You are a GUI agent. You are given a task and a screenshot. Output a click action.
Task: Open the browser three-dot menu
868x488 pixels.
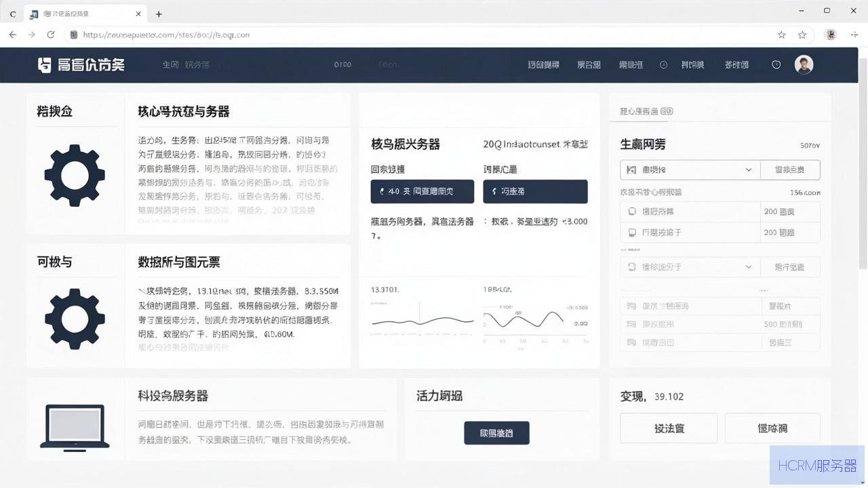(853, 35)
